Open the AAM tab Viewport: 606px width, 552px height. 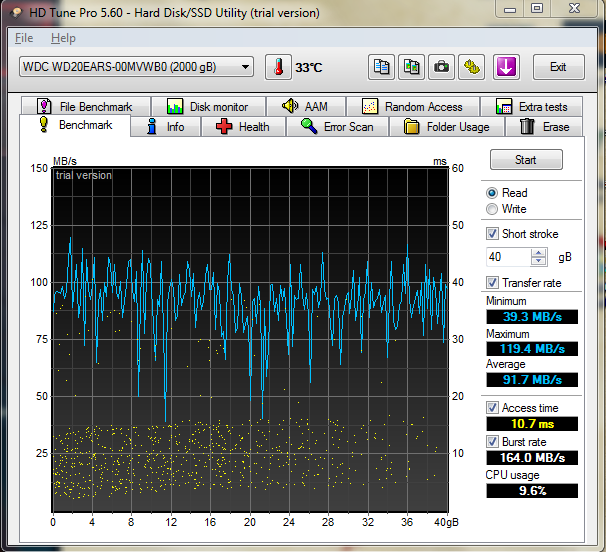pyautogui.click(x=306, y=106)
